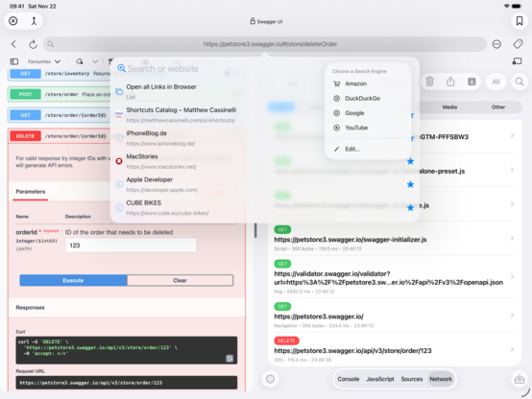Click the tray icon at inspector bottom right
This screenshot has width=532, height=399.
pos(520,379)
